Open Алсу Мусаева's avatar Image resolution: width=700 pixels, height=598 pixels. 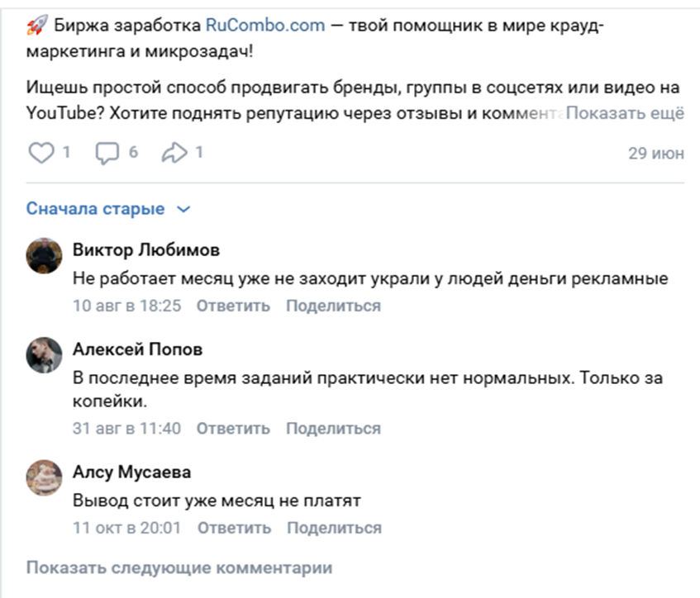click(44, 477)
